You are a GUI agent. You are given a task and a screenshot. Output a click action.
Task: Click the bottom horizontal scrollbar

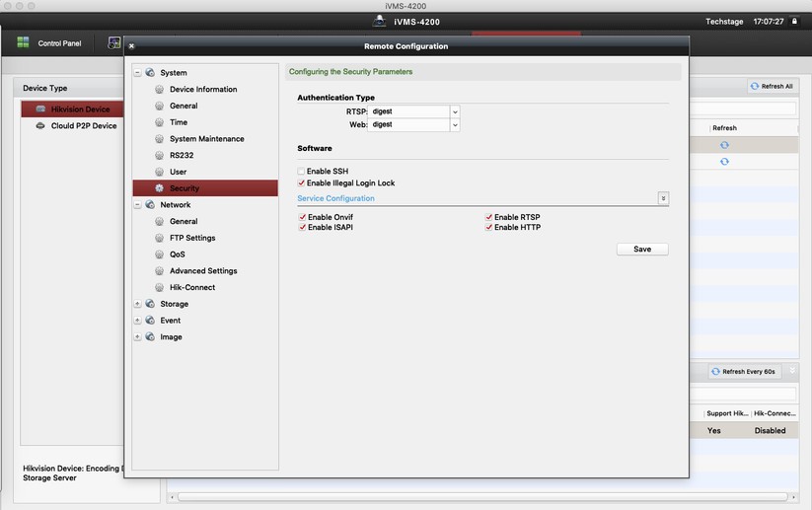click(x=482, y=497)
